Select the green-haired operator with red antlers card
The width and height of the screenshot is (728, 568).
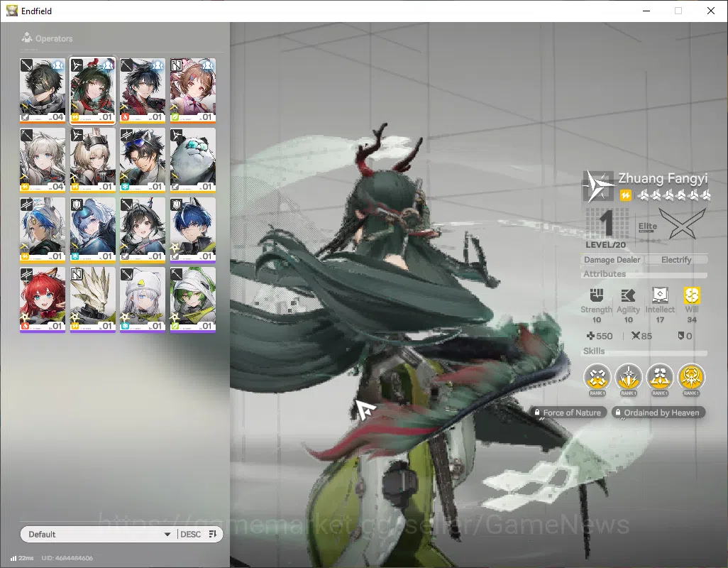click(92, 90)
